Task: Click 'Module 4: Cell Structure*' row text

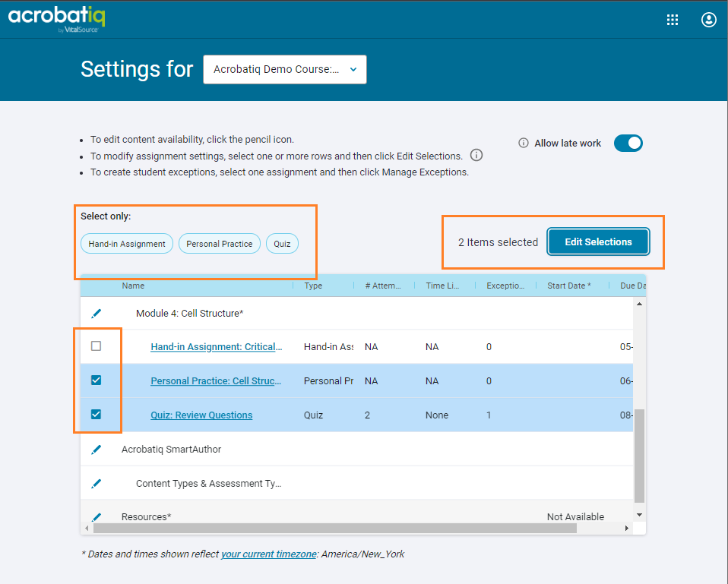Action: point(189,314)
